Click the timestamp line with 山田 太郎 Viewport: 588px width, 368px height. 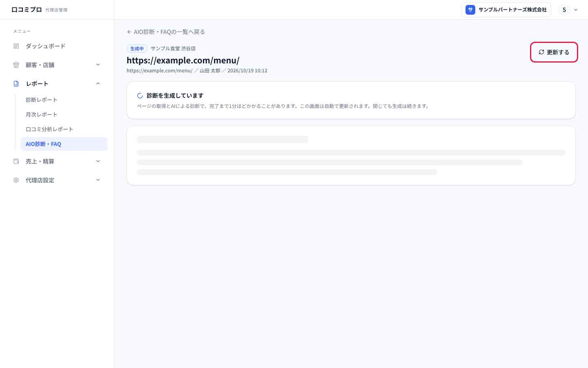pos(197,71)
